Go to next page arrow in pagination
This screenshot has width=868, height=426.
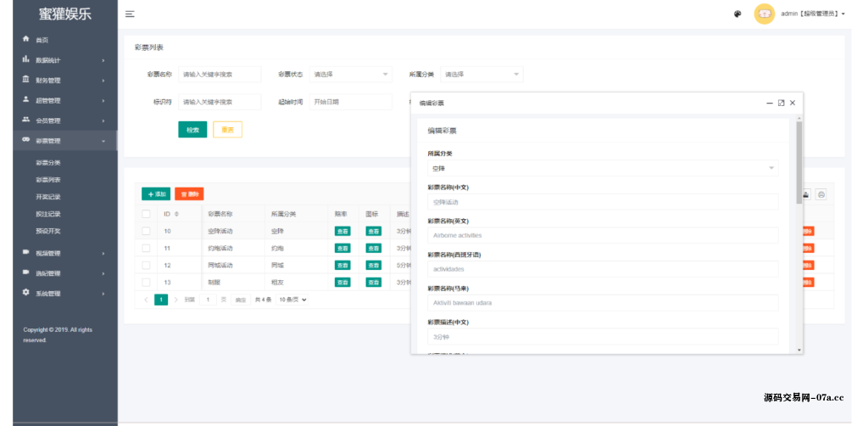pos(176,300)
